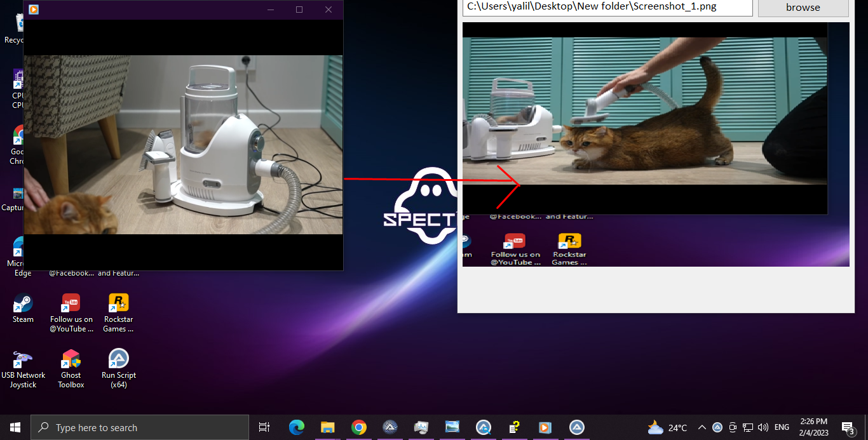Select the Ghost Toolbox desktop shortcut
Screen dimensions: 868x440
coord(71,370)
